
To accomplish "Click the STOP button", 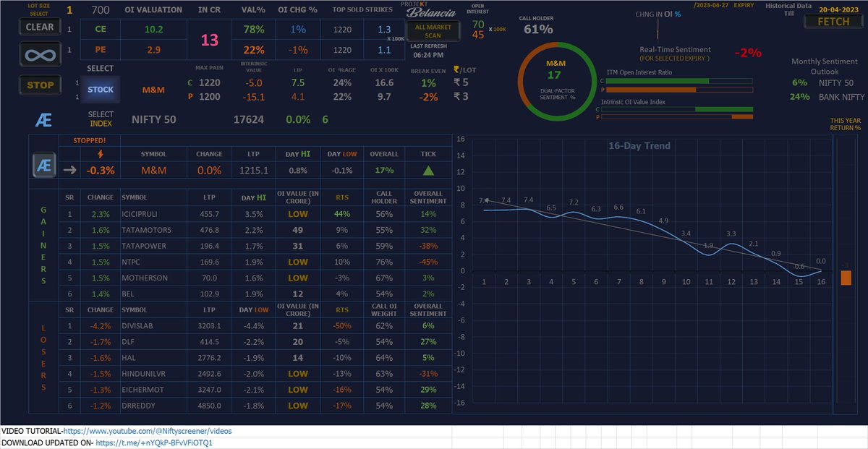I will 40,85.
